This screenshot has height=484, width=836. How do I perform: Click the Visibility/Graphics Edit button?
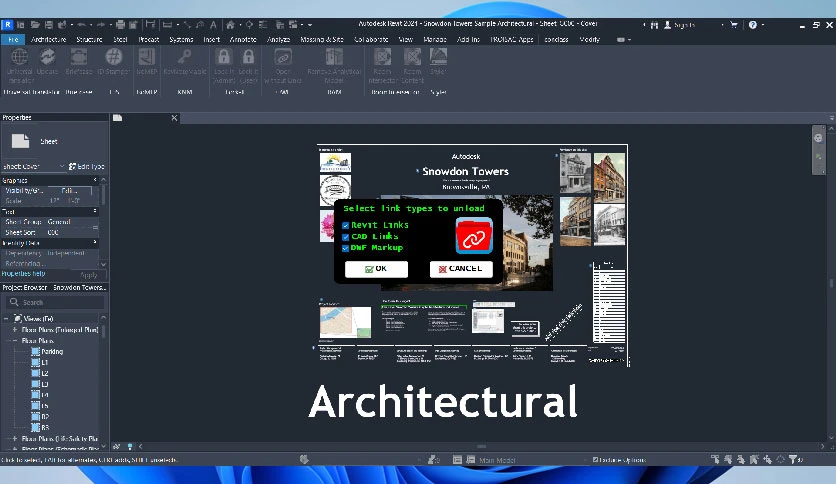(x=69, y=190)
